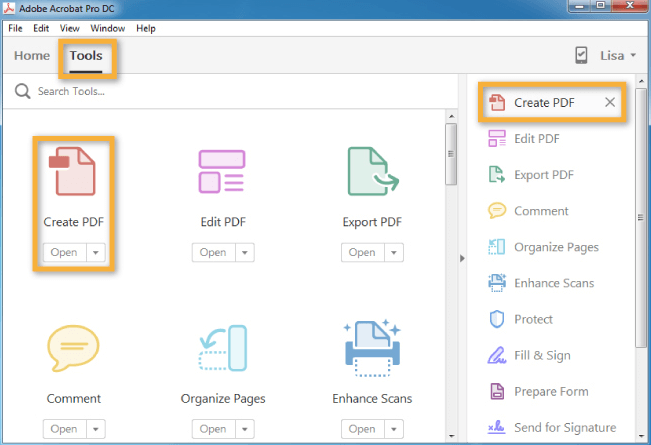Remove Create PDF shortcut with X
The image size is (651, 445).
click(611, 103)
